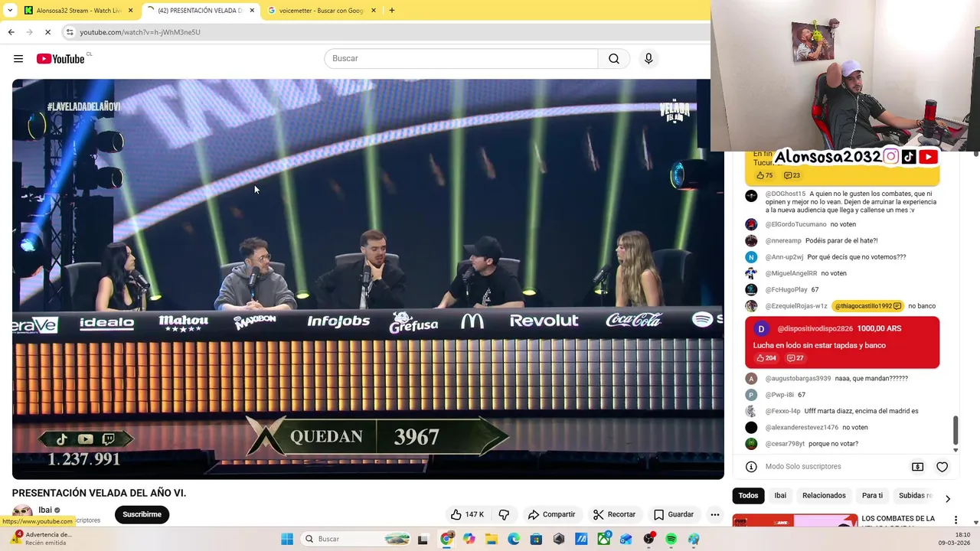Click the @nnereamp chat avatar

point(751,240)
